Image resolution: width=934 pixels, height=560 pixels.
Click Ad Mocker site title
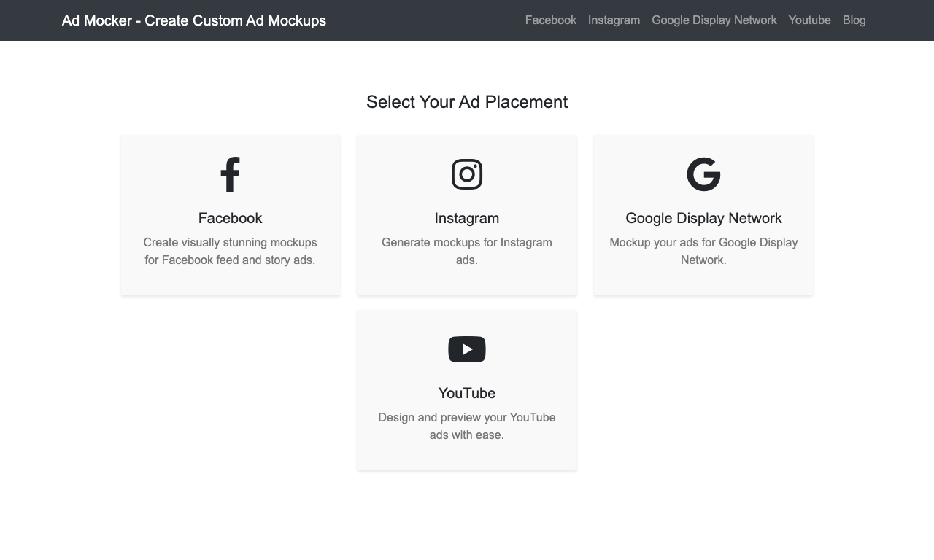[x=194, y=20]
